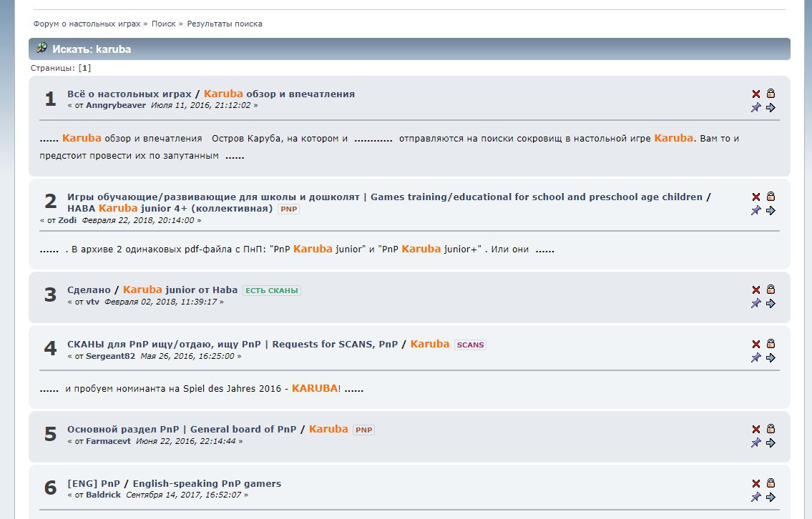Image resolution: width=812 pixels, height=519 pixels.
Task: Lock the 'Karuba обзор и впечатления' topic
Action: point(771,93)
